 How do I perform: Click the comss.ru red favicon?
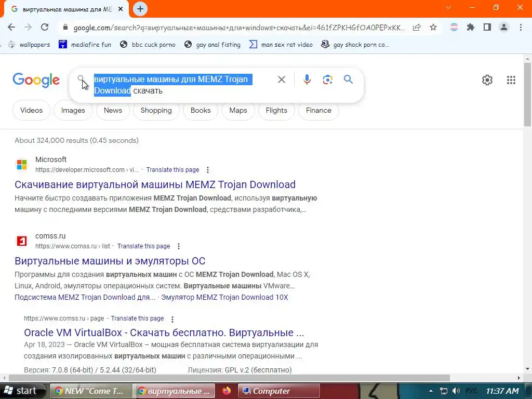(x=22, y=241)
